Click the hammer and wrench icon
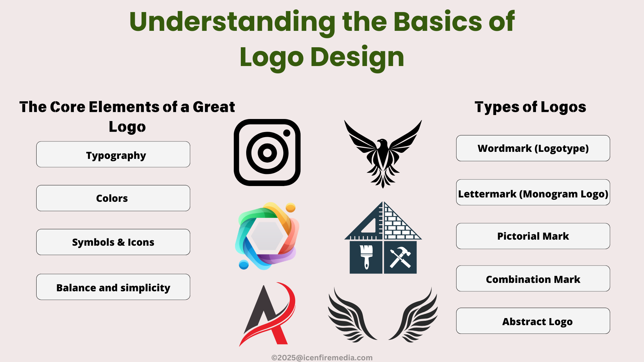The height and width of the screenshot is (362, 644). tap(400, 257)
